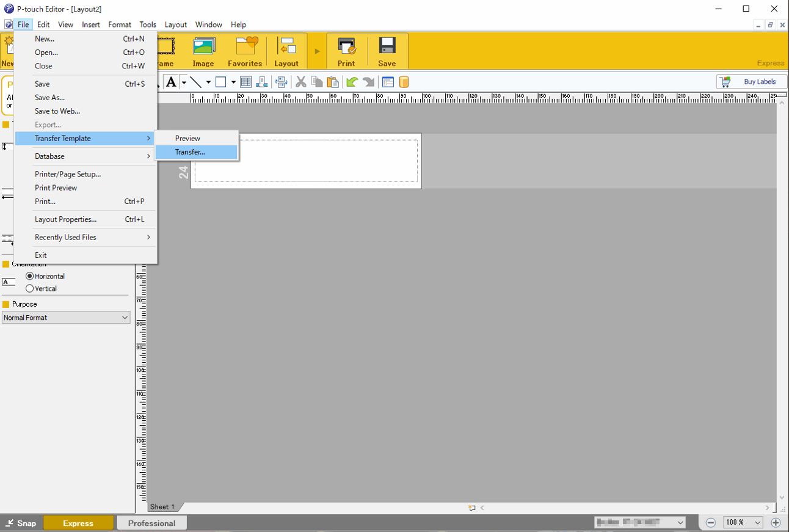Click the Image insert icon

coord(203,51)
